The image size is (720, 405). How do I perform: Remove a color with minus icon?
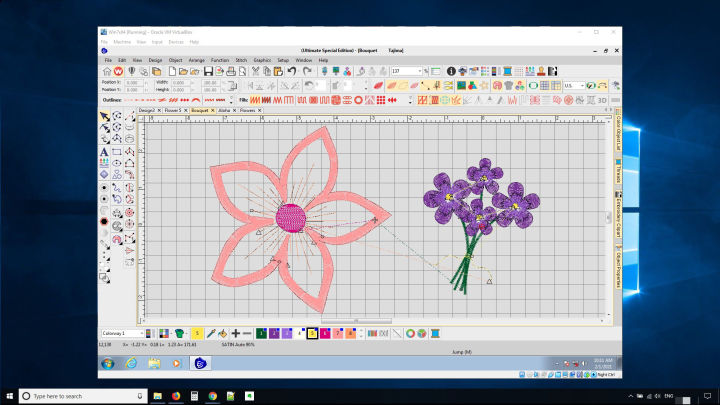247,333
